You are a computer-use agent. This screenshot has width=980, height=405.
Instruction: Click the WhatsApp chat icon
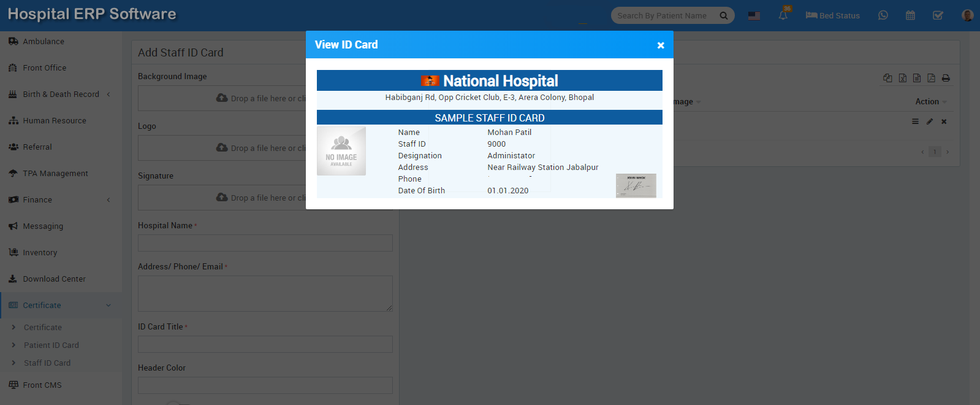883,15
